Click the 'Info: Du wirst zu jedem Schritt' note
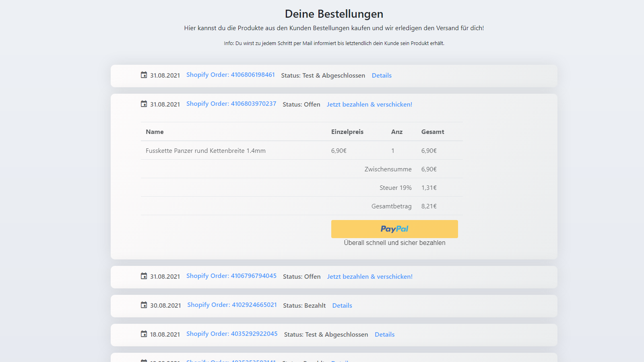The width and height of the screenshot is (644, 362). tap(334, 43)
